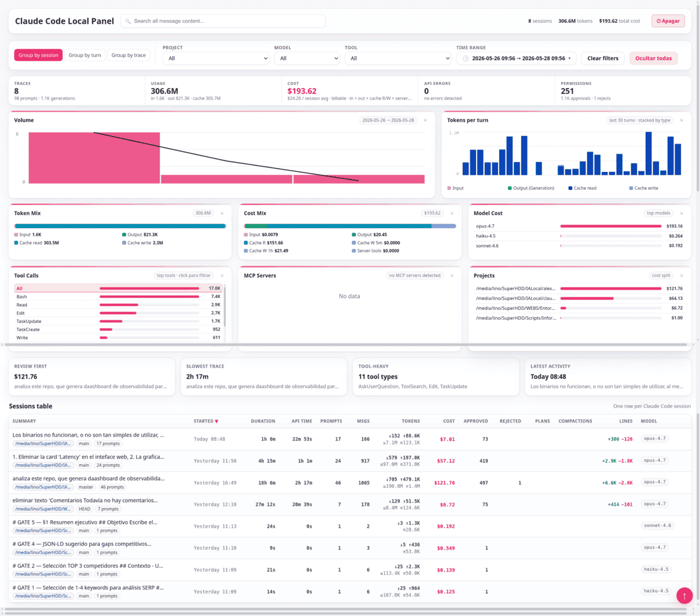Click the '46 prompts' pill

112,487
